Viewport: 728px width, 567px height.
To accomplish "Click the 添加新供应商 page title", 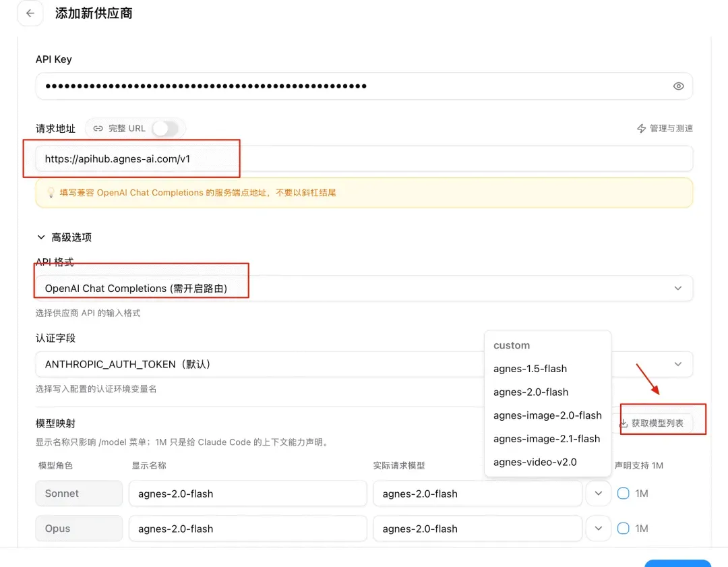I will point(94,13).
